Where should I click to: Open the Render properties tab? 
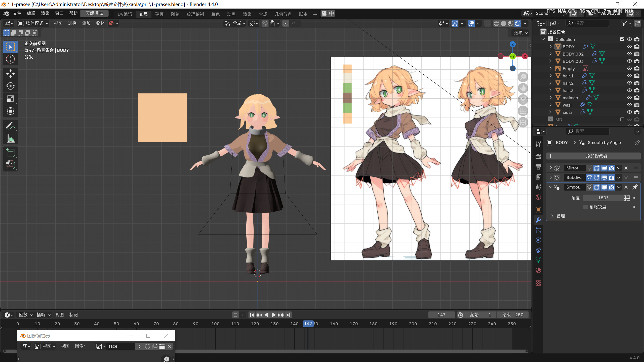[538, 156]
